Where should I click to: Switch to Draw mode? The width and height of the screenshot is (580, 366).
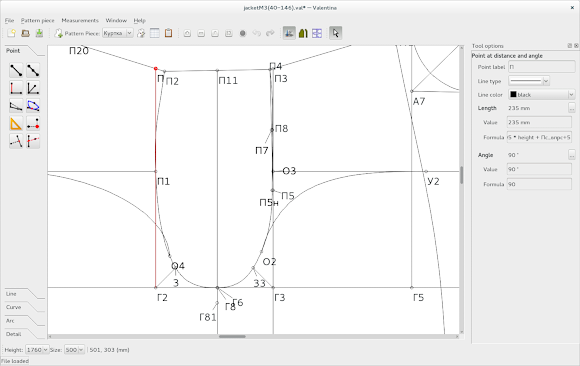click(289, 33)
